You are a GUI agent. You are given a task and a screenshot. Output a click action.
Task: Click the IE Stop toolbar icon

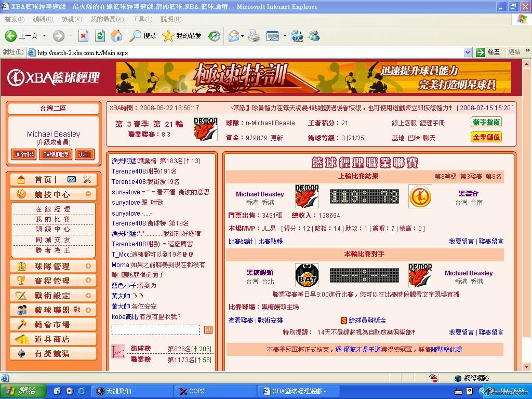(83, 36)
